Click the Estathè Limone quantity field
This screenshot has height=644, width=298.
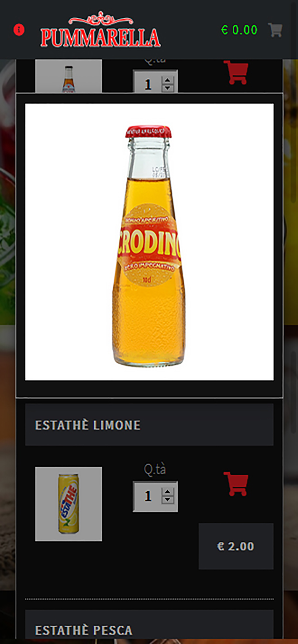[x=155, y=496]
